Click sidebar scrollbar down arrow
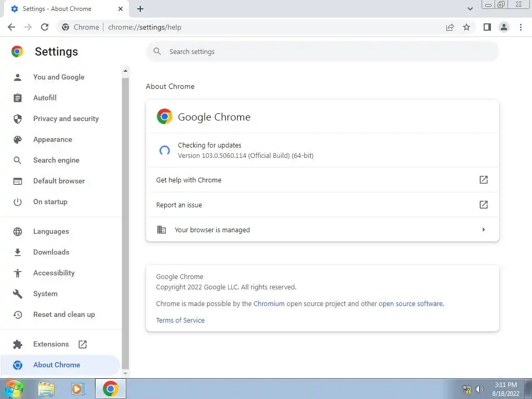The height and width of the screenshot is (399, 532). coord(125,373)
